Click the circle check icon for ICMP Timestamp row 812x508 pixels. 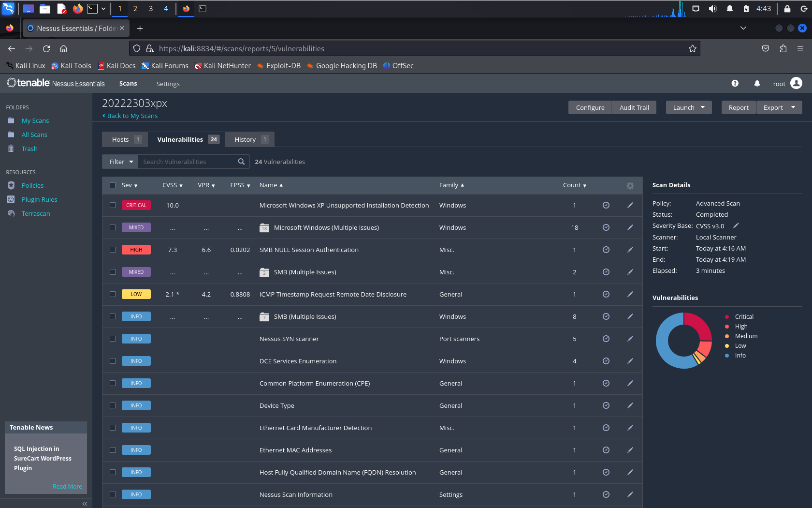[606, 294]
